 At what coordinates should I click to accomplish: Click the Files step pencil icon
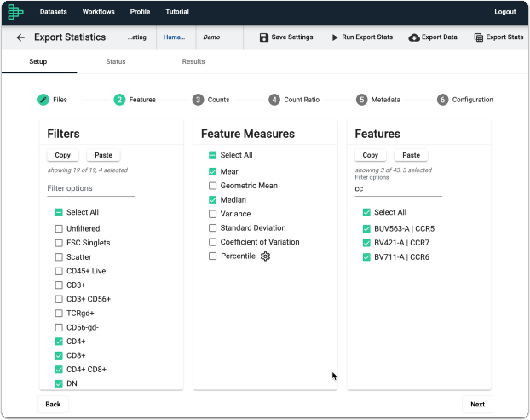coord(43,100)
